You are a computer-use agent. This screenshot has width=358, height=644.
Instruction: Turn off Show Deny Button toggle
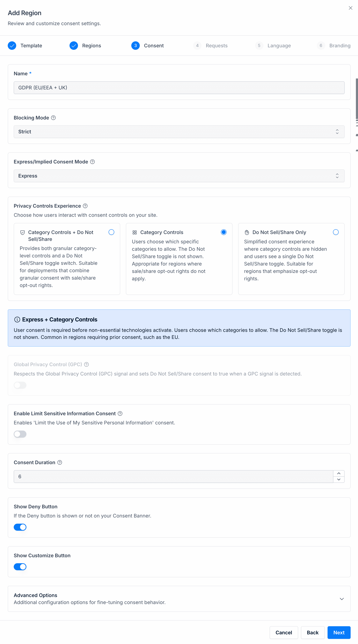[20, 527]
